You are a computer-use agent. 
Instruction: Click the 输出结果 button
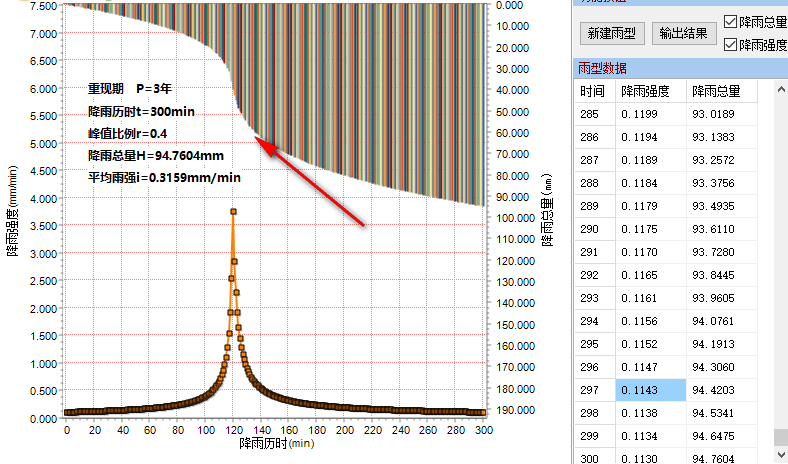coord(685,33)
